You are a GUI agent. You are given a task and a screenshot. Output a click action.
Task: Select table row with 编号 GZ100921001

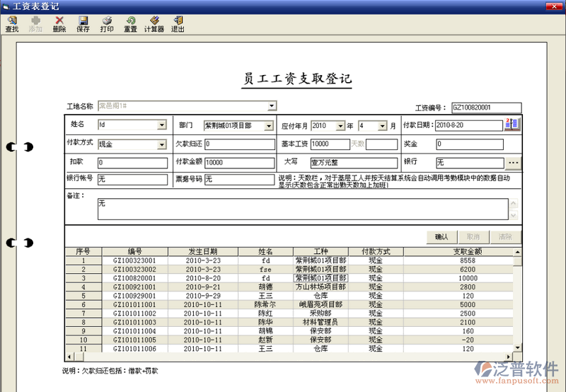click(x=134, y=287)
